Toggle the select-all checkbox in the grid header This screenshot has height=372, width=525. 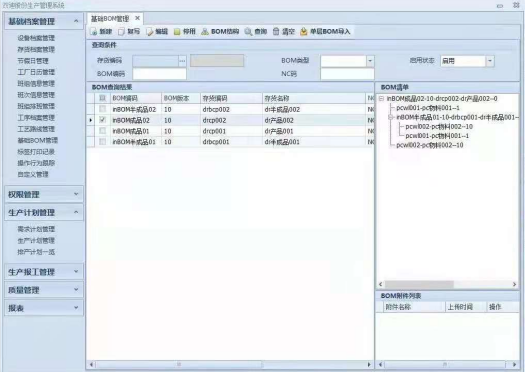(102, 98)
